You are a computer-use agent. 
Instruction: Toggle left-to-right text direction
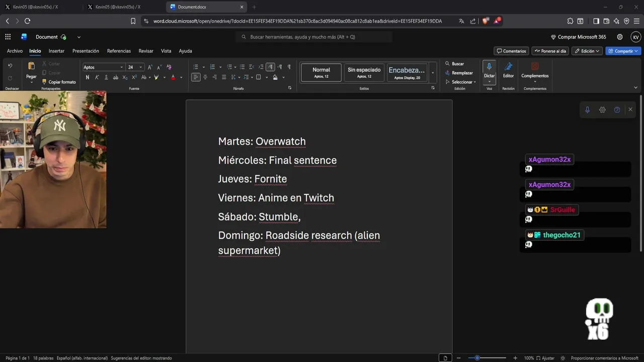click(x=270, y=67)
